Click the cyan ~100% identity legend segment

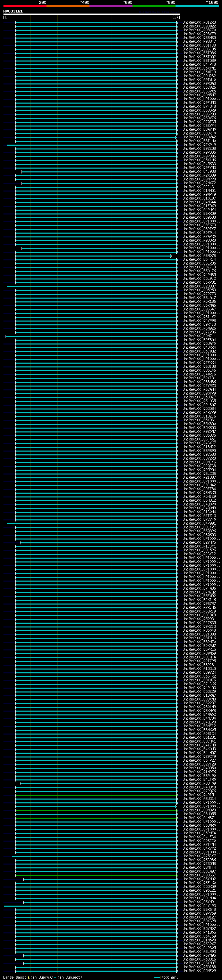coord(197,6)
